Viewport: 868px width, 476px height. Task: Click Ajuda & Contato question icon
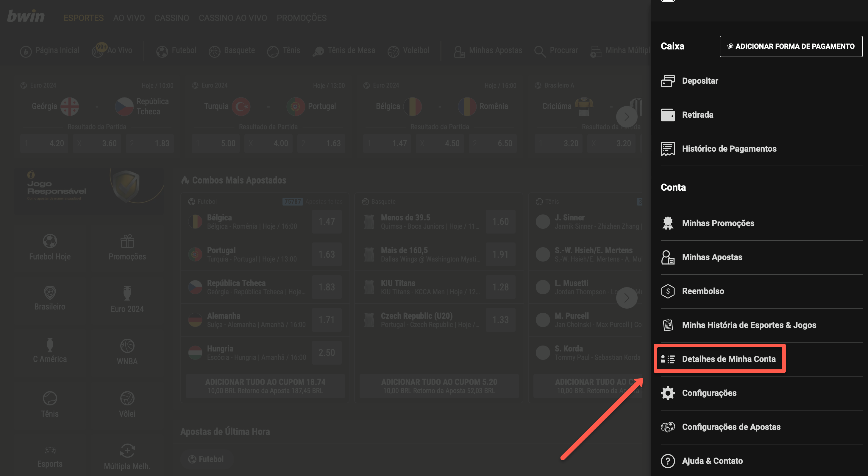tap(667, 461)
